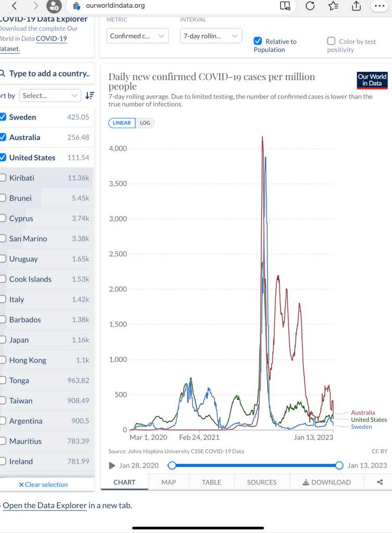Enable Color by test positivity
Viewport: 392px width, 533px height.
pos(331,41)
